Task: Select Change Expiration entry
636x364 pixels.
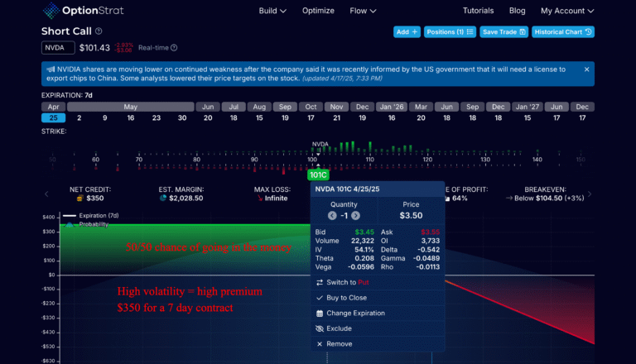Action: tap(378, 313)
